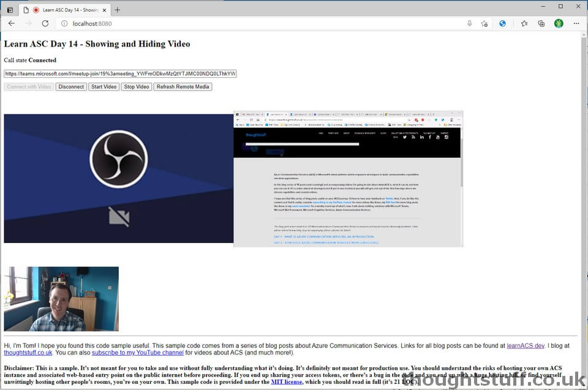The image size is (588, 390).
Task: Open the green profile avatar
Action: [559, 23]
